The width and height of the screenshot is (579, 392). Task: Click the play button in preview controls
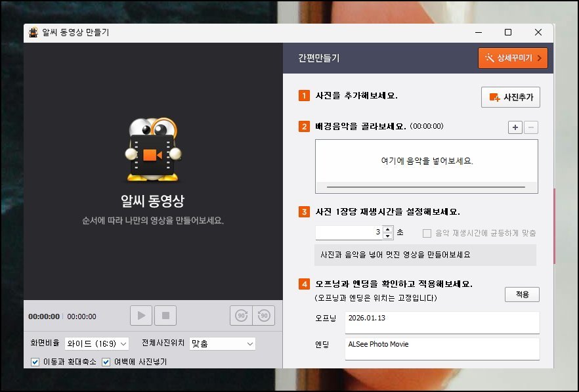141,316
